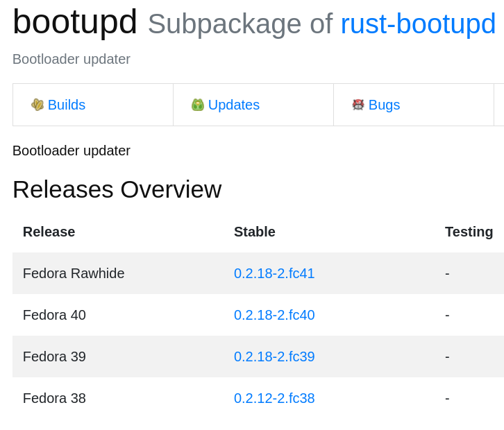
Task: Select the Fedora Rawhide release cell
Action: [x=74, y=273]
